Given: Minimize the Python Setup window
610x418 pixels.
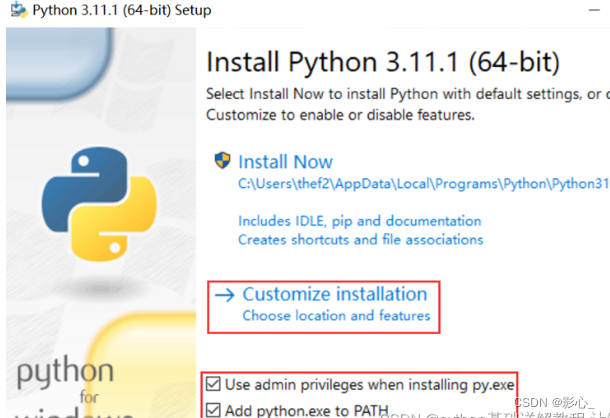Looking at the screenshot, I should pos(594,10).
